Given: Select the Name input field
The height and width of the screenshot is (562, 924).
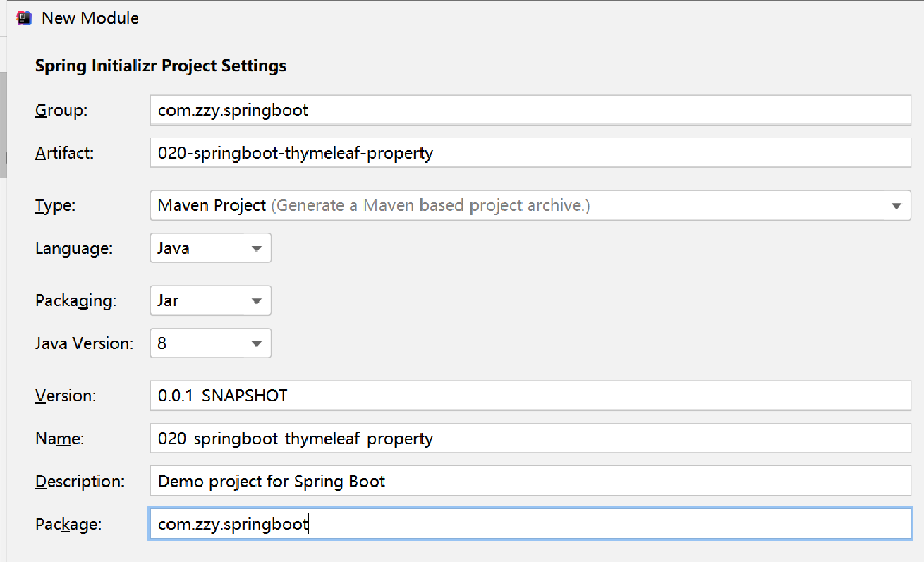Looking at the screenshot, I should 530,439.
